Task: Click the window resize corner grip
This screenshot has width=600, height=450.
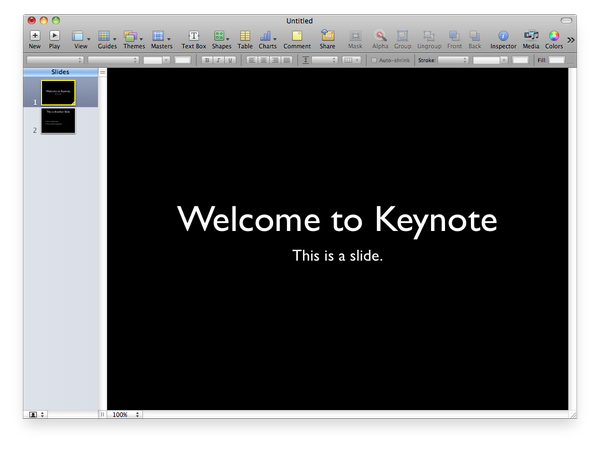Action: [x=573, y=414]
